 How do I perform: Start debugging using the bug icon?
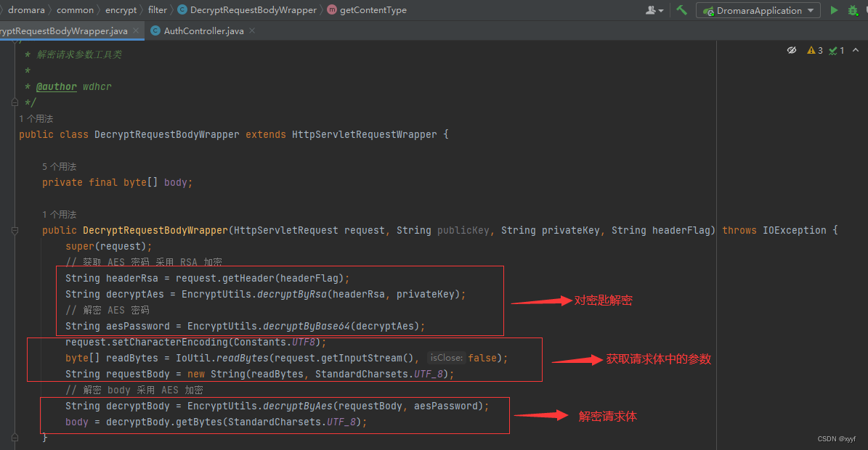click(x=853, y=10)
